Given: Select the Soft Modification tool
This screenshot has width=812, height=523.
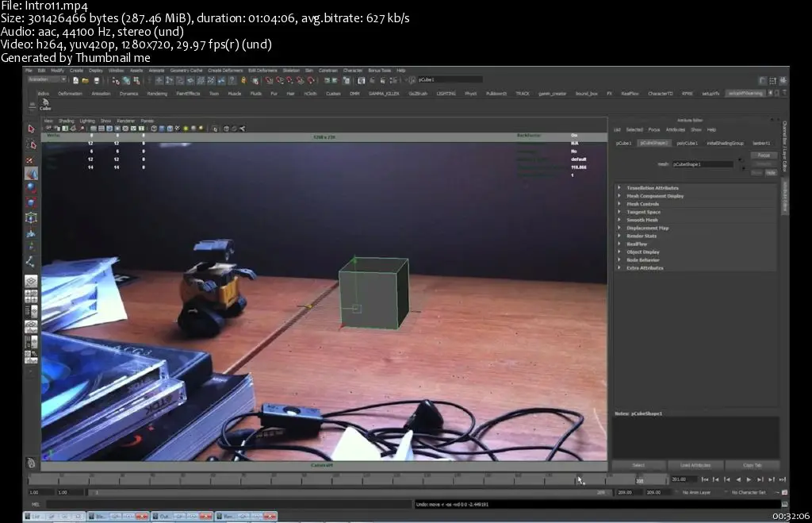Looking at the screenshot, I should click(31, 233).
